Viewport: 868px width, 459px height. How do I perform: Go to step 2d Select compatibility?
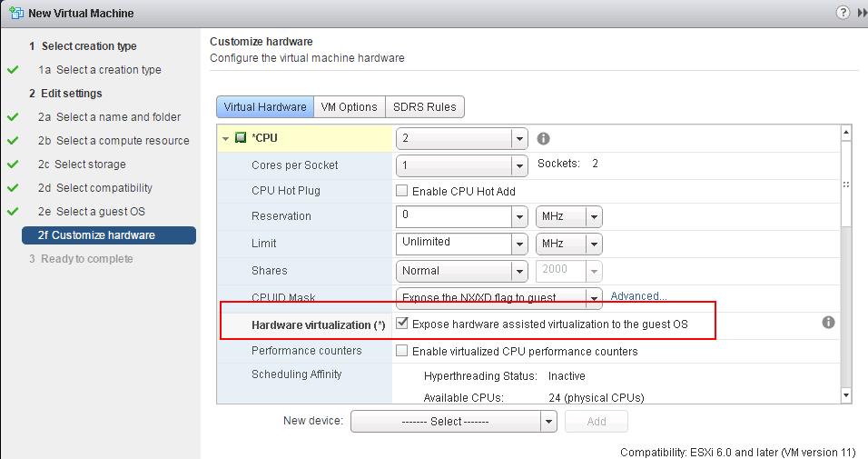point(94,188)
